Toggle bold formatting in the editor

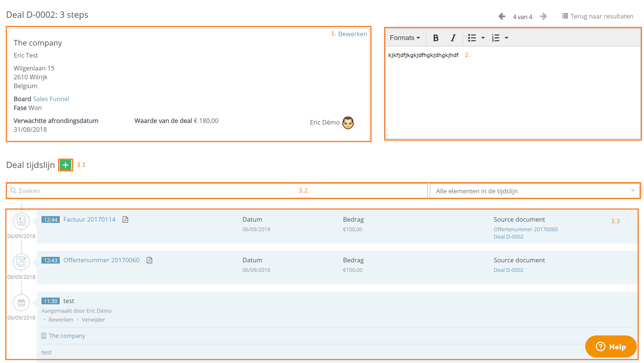pyautogui.click(x=436, y=38)
